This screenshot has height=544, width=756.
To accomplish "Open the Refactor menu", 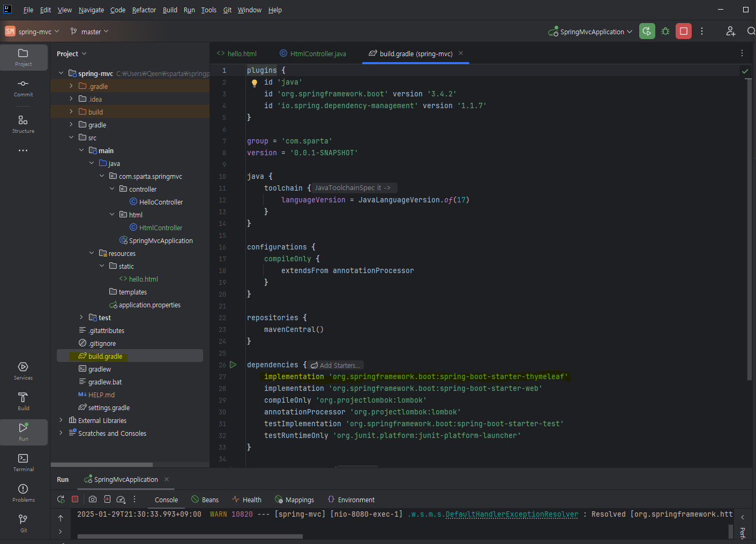I will [144, 10].
